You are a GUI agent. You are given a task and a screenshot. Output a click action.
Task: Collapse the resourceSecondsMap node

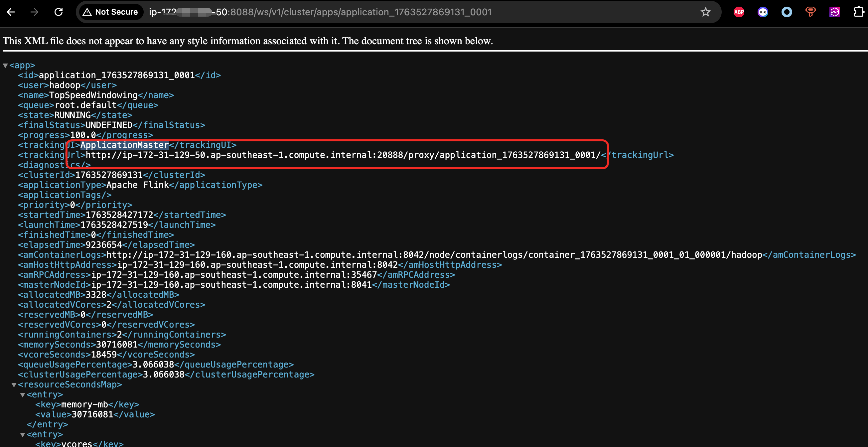[14, 384]
